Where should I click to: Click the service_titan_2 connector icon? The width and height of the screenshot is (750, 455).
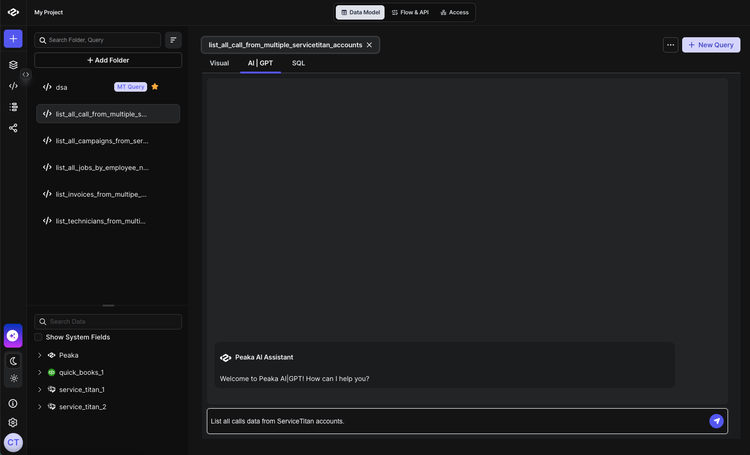pos(52,407)
